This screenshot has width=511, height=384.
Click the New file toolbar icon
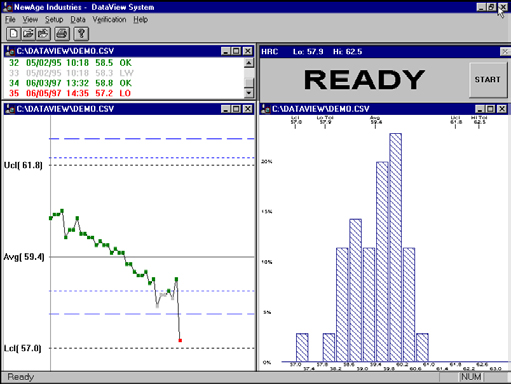tap(14, 34)
